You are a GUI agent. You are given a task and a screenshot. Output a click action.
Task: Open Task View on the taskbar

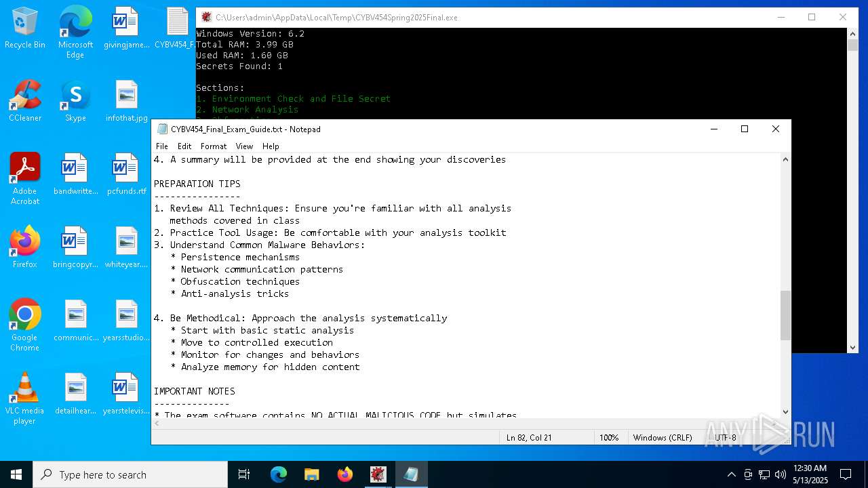(244, 474)
